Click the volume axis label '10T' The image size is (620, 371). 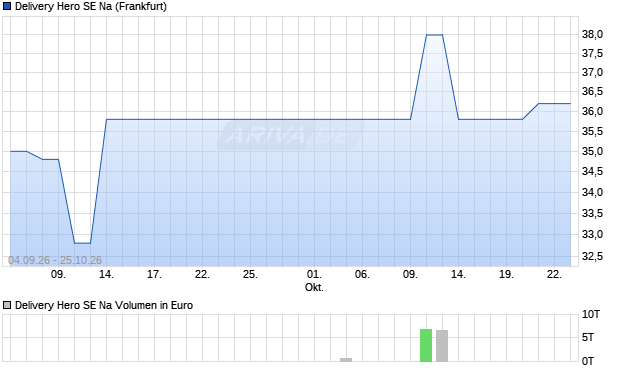click(x=591, y=314)
